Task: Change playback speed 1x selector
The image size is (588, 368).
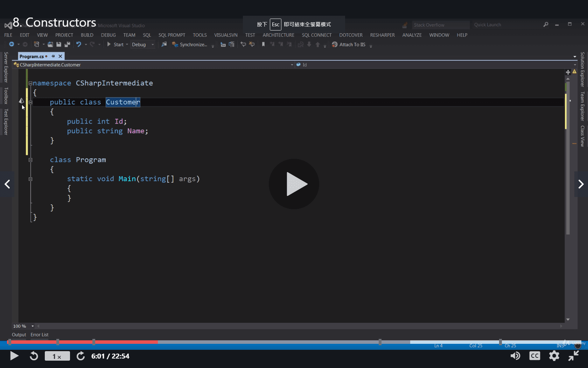Action: 57,356
